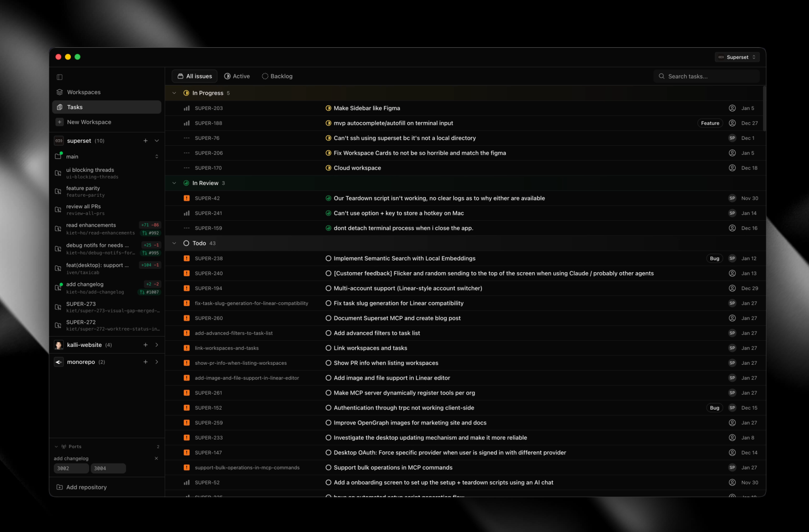This screenshot has width=809, height=532.
Task: Toggle in-progress status on Cloud workspace
Action: click(328, 168)
